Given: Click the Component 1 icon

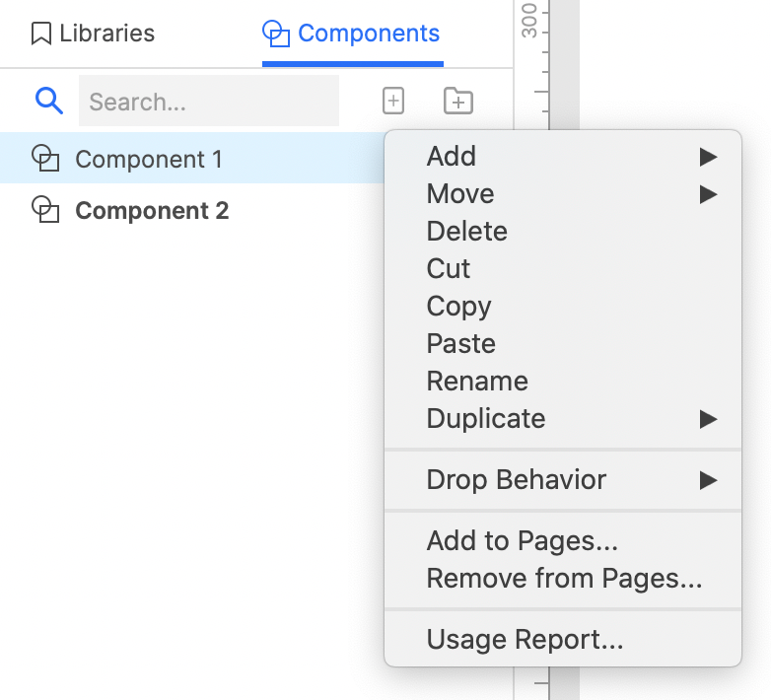Looking at the screenshot, I should (x=45, y=159).
